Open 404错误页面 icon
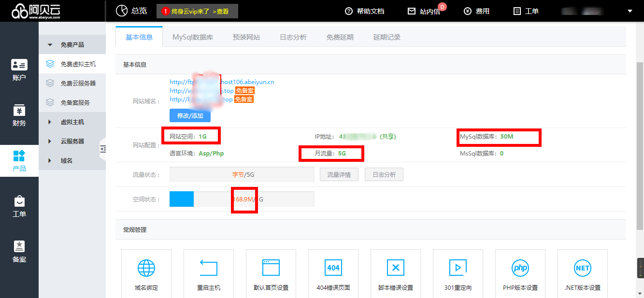The height and width of the screenshot is (298, 644). [333, 268]
